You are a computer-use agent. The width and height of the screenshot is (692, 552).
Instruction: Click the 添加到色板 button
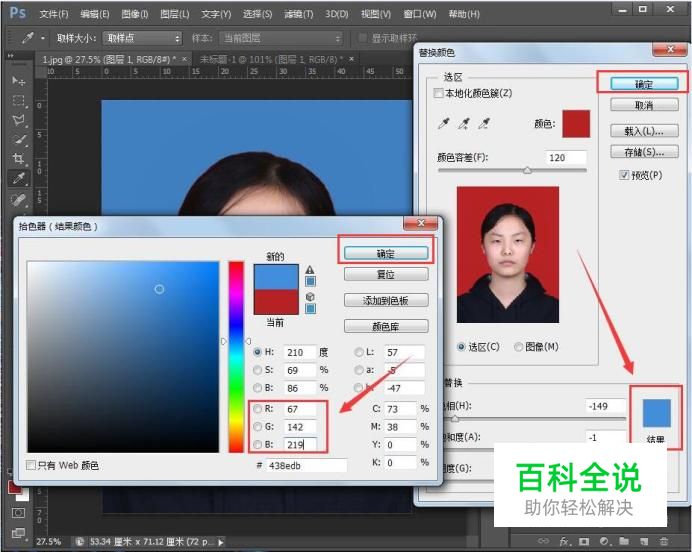(386, 300)
